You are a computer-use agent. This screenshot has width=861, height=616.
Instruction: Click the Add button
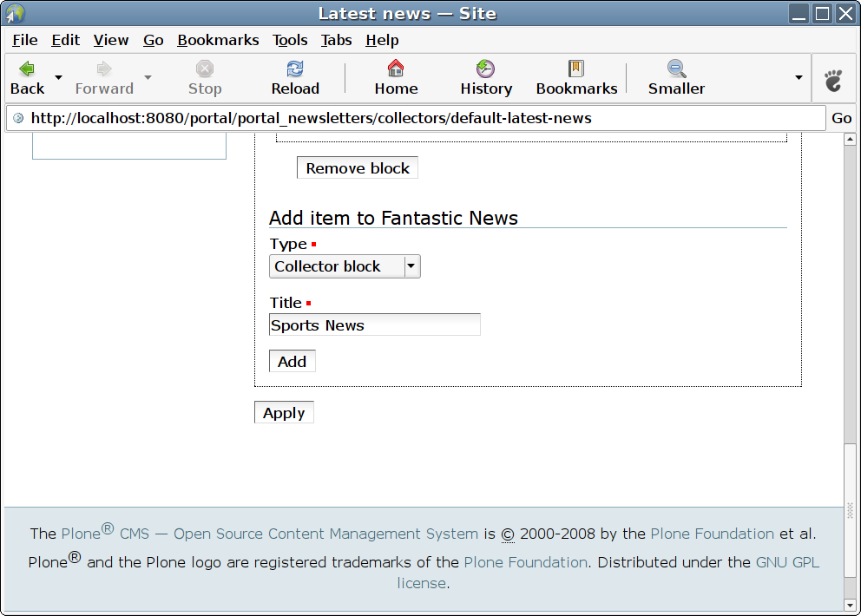click(292, 362)
